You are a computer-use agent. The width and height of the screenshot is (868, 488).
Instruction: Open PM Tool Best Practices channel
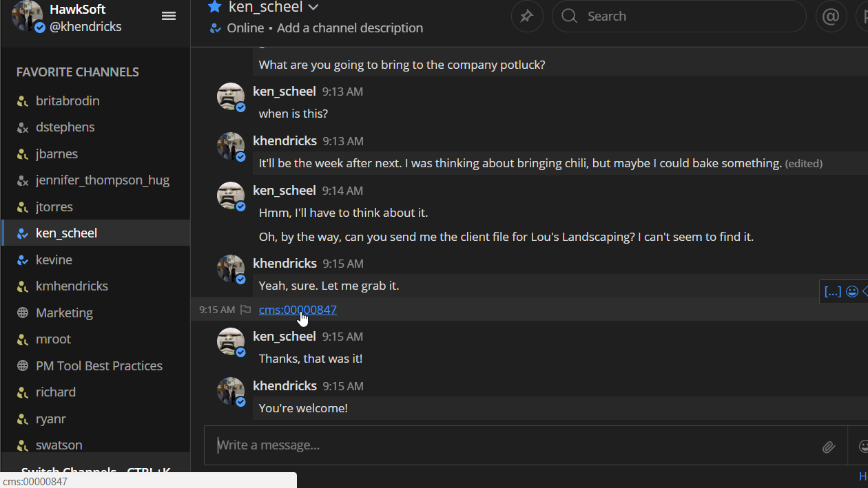tap(99, 365)
